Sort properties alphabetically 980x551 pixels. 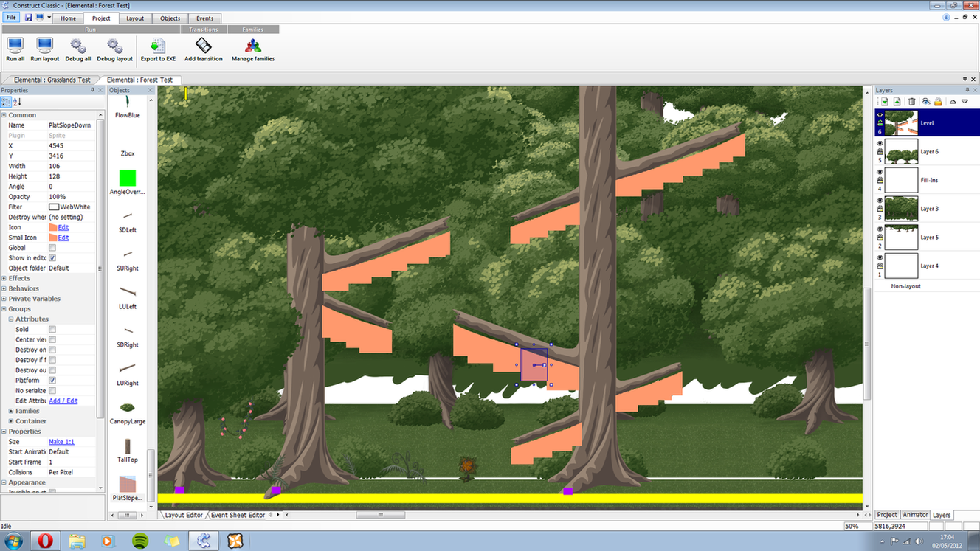17,102
